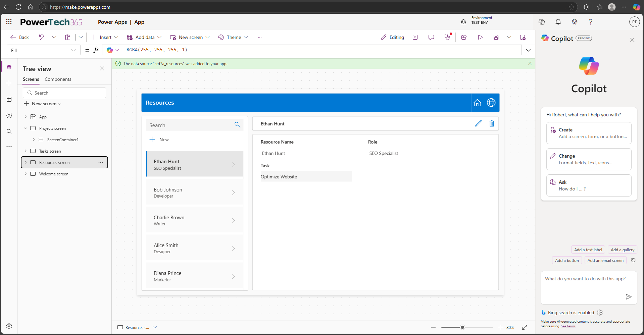This screenshot has height=335, width=644.
Task: Click the Share icon in toolbar
Action: [464, 37]
